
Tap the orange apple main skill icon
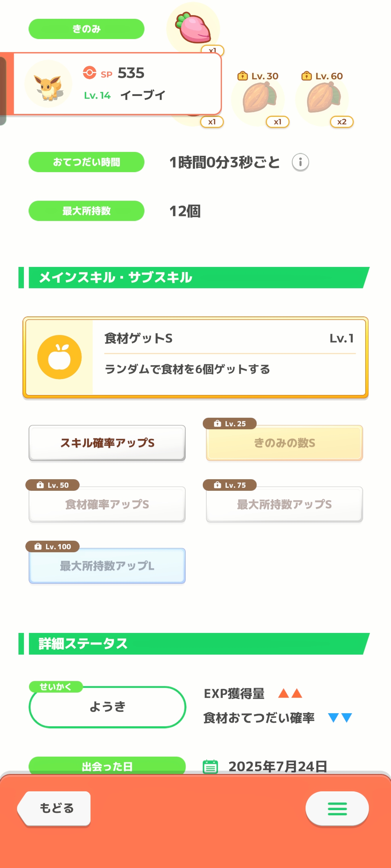(59, 357)
